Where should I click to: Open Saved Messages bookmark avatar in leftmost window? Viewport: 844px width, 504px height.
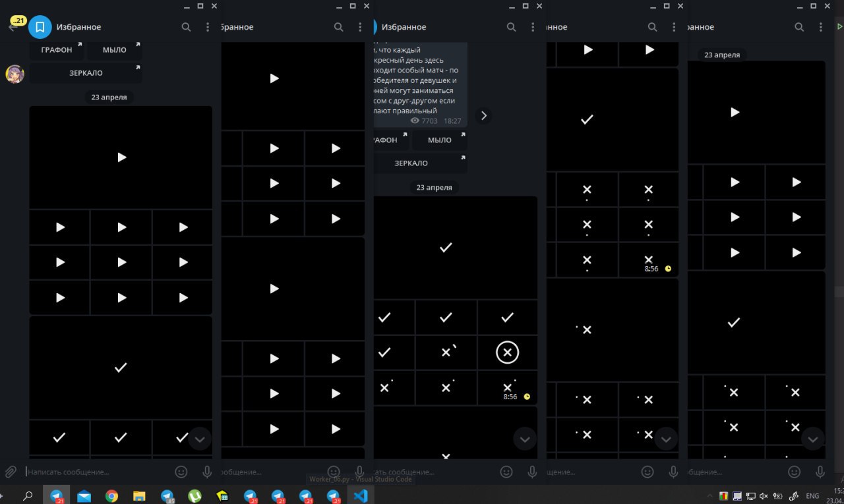pyautogui.click(x=40, y=27)
